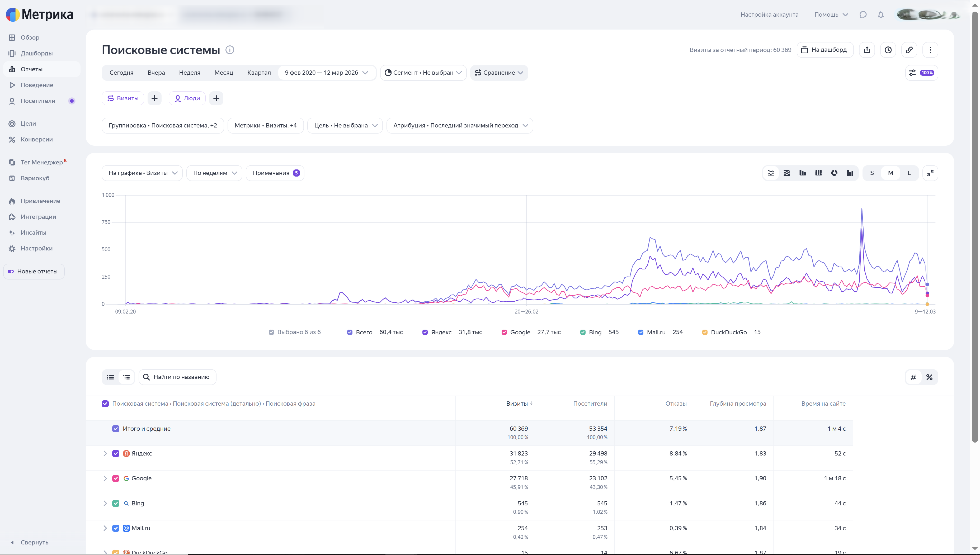The image size is (980, 555).
Task: Collapse the chart with the arrows icon
Action: [x=930, y=173]
